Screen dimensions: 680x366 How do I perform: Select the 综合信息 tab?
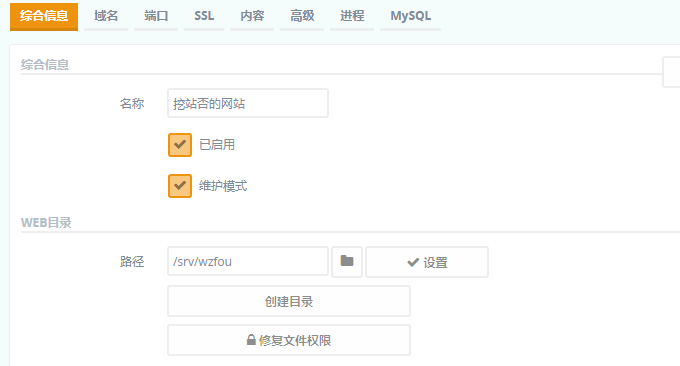(44, 16)
